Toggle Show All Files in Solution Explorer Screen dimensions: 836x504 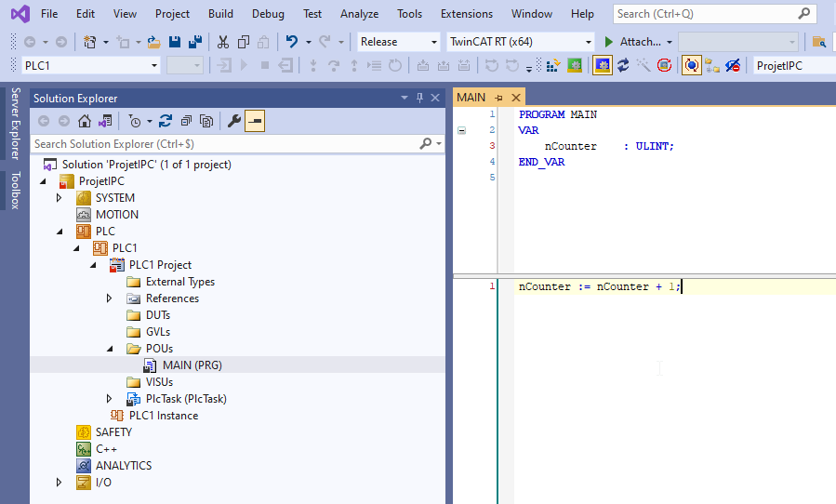coord(206,122)
